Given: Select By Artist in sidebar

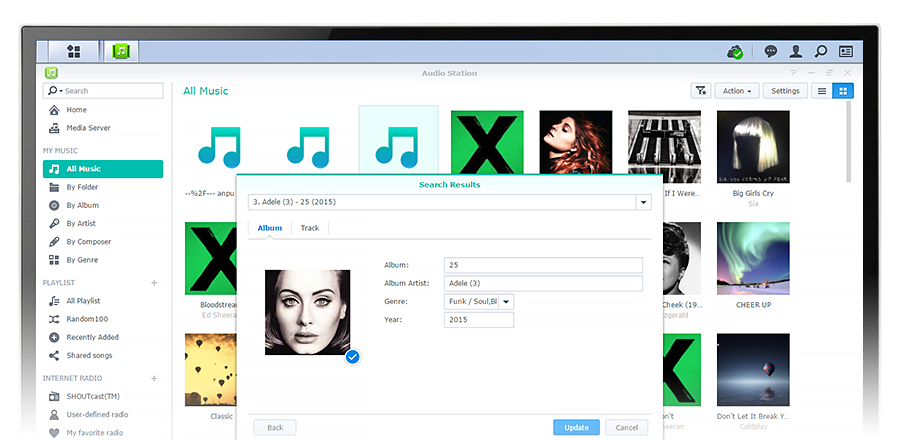Looking at the screenshot, I should pyautogui.click(x=81, y=223).
